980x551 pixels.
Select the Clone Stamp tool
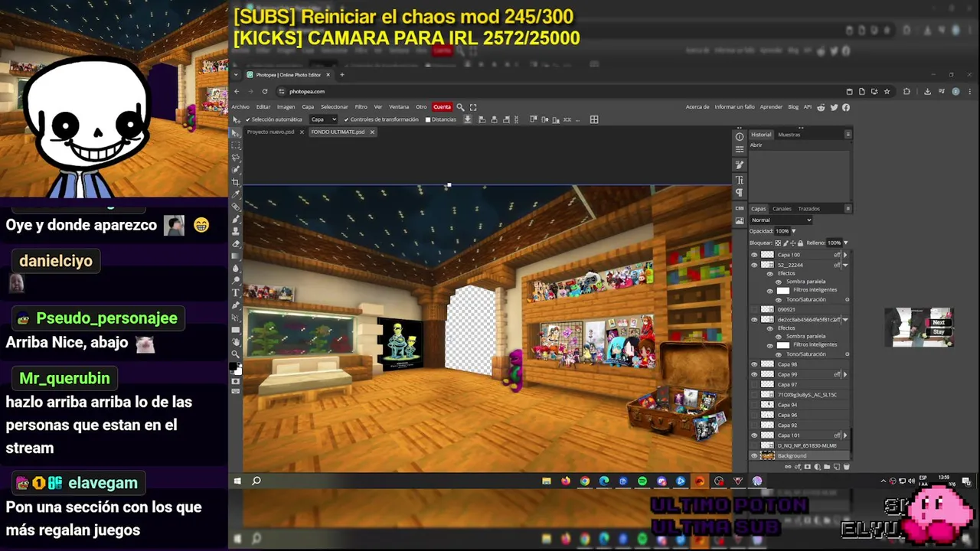coord(236,231)
